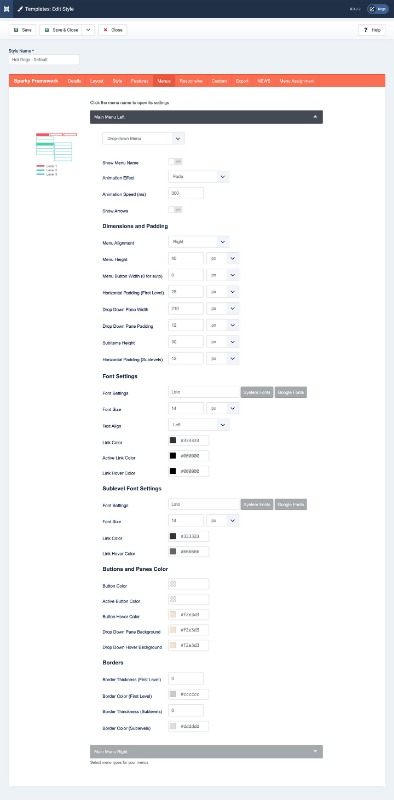Click the user account icon in header

pos(372,9)
